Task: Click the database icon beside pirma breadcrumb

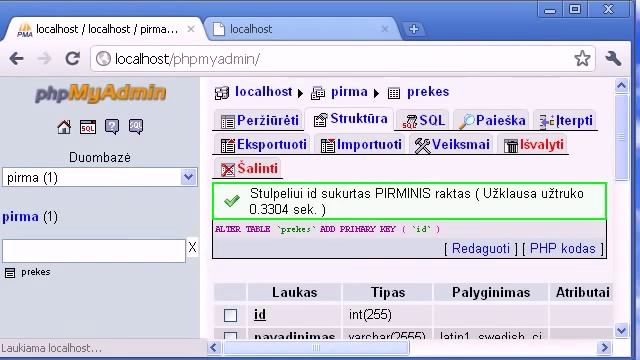Action: coord(318,93)
